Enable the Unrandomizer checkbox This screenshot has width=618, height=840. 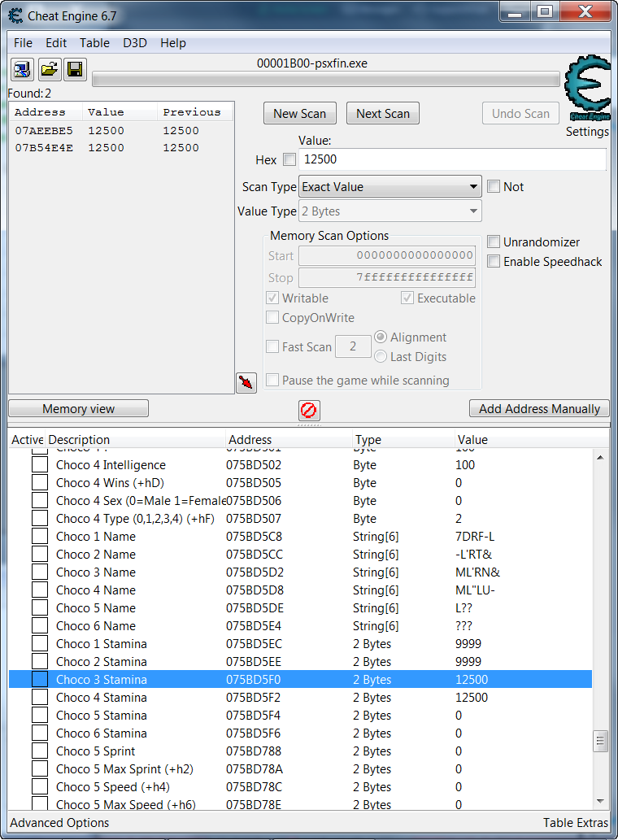click(x=494, y=242)
